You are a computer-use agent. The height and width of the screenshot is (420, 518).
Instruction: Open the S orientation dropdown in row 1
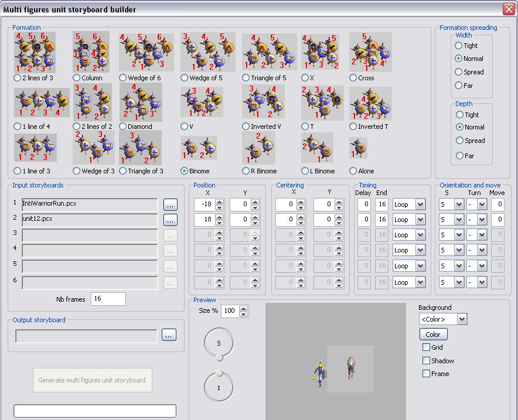[x=451, y=204]
